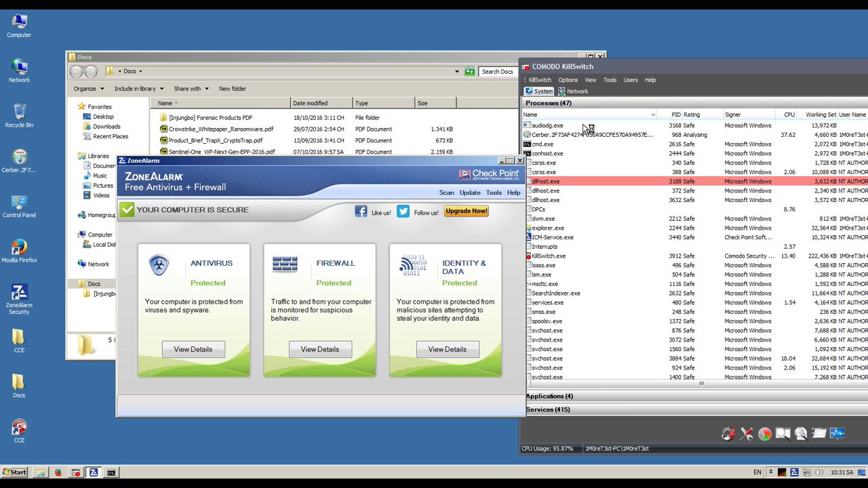Click the ZoneAlarm tray icon

tap(794, 472)
